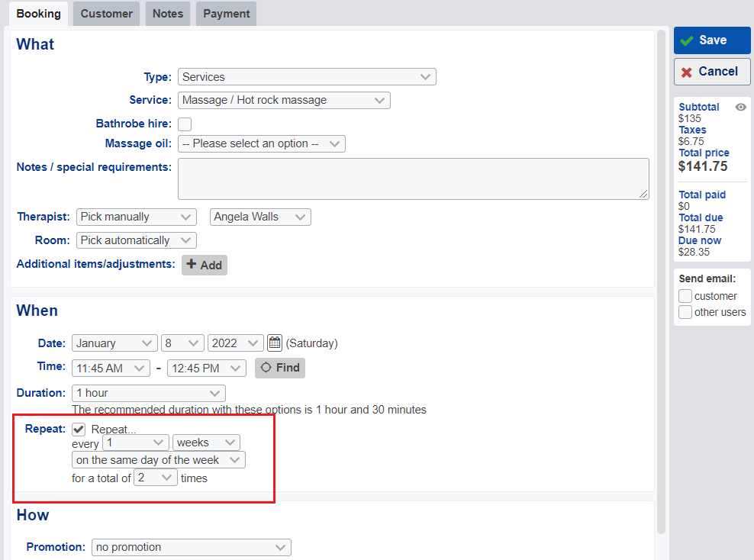This screenshot has width=754, height=560.
Task: Open the Service dropdown for Hot rock massage
Action: 284,100
